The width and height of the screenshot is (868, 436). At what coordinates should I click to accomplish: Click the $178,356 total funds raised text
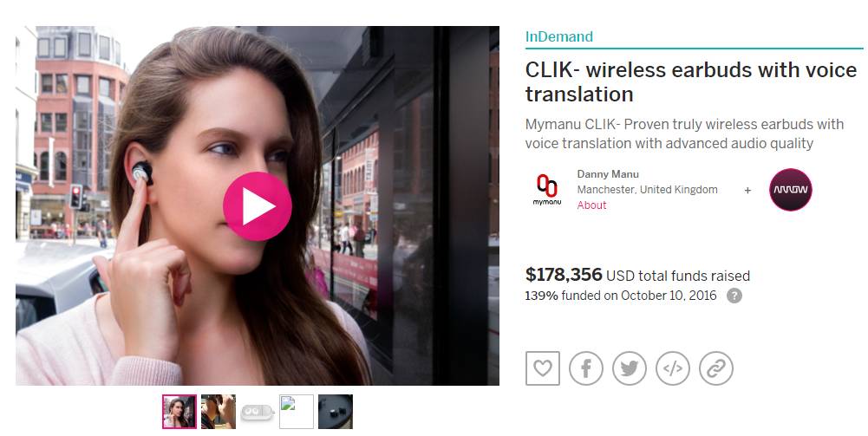(637, 275)
